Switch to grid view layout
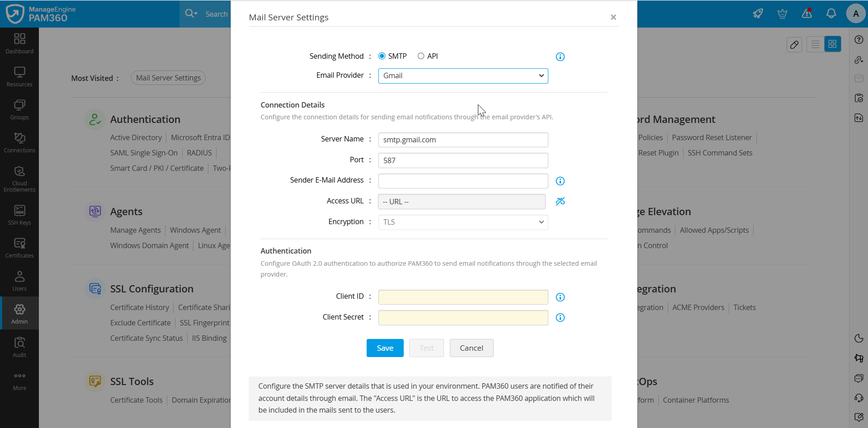Screen dimensions: 868x428 832,44
